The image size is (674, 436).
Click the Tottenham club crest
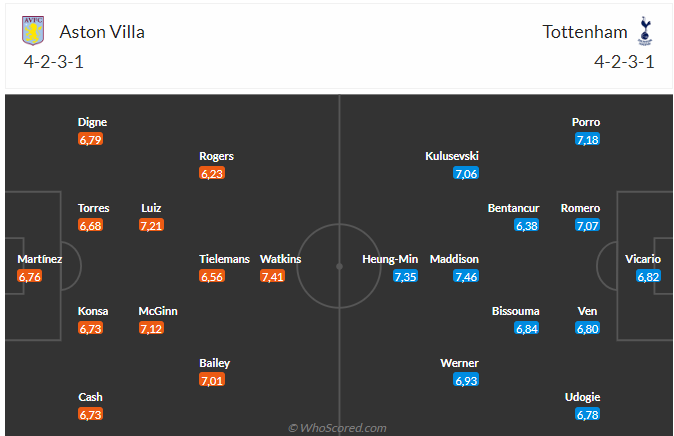tap(643, 32)
